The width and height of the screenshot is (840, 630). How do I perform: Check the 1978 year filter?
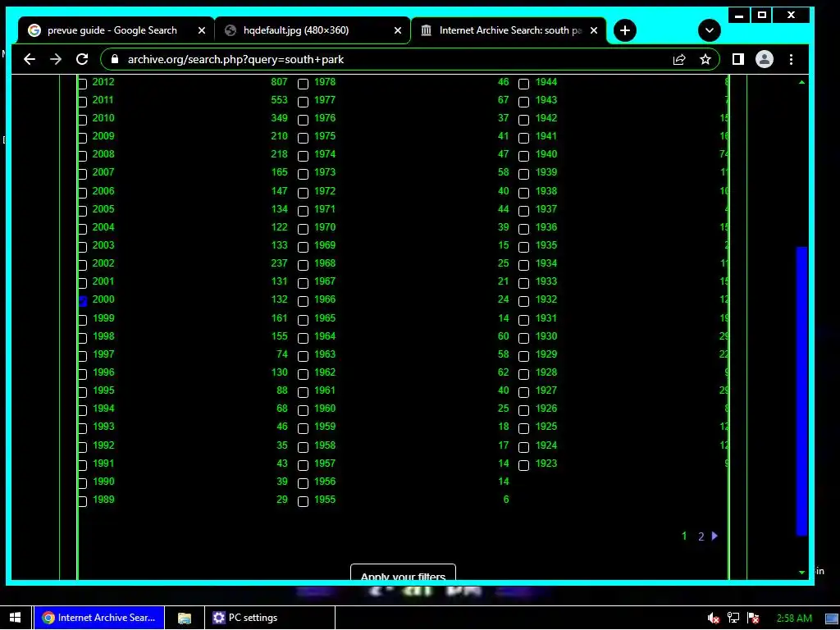pyautogui.click(x=304, y=84)
